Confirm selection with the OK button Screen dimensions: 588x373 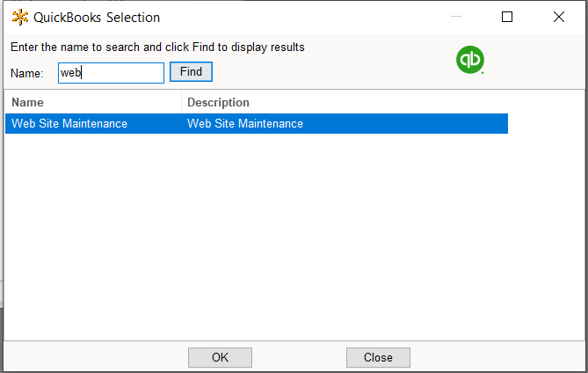coord(220,357)
